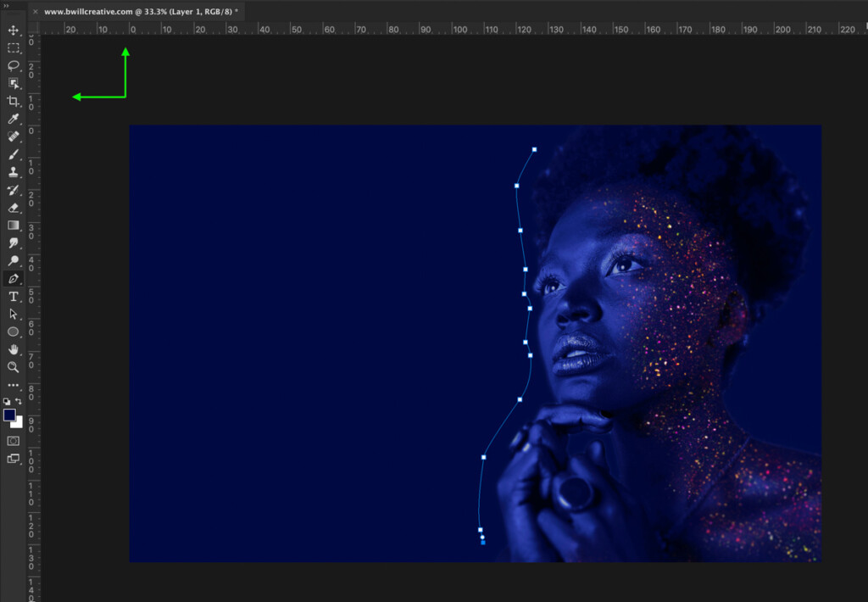The image size is (868, 602).
Task: Select the Crop tool
Action: click(x=14, y=101)
